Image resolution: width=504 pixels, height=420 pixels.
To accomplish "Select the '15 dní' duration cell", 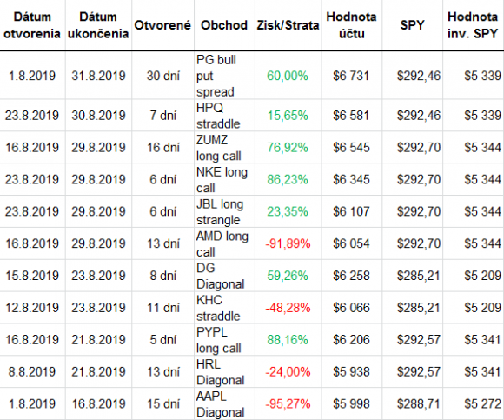I will [162, 404].
